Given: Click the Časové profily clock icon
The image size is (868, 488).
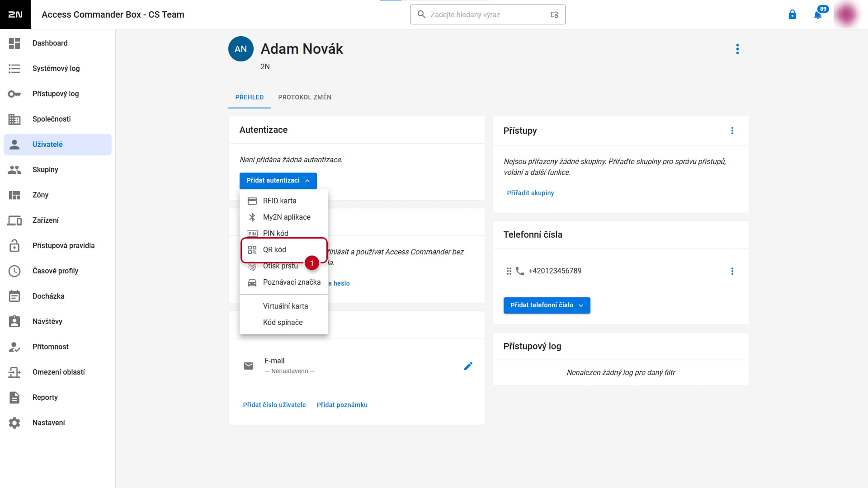Looking at the screenshot, I should tap(14, 271).
